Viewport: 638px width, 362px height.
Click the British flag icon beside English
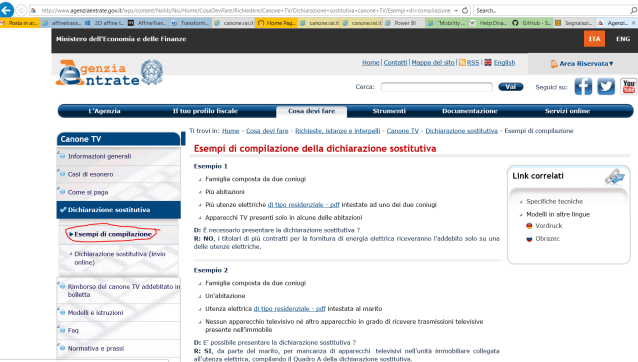click(x=488, y=62)
